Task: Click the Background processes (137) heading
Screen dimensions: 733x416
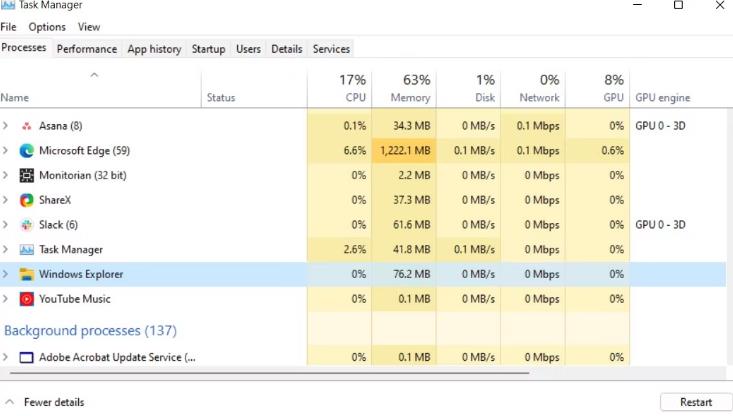Action: [x=90, y=331]
